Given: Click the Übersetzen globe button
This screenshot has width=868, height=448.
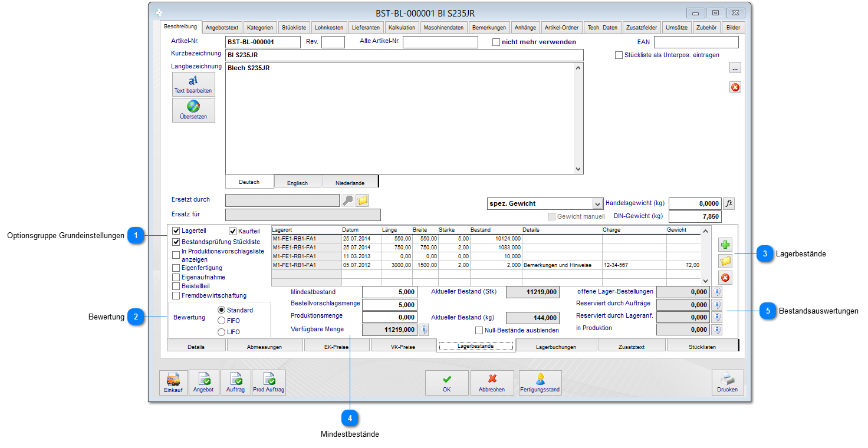Looking at the screenshot, I should pyautogui.click(x=193, y=110).
